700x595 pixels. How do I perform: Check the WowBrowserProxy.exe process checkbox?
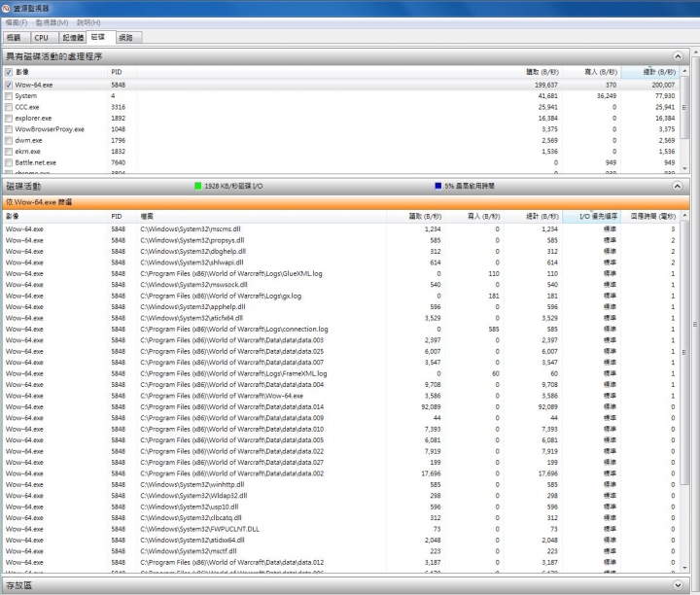tap(9, 129)
